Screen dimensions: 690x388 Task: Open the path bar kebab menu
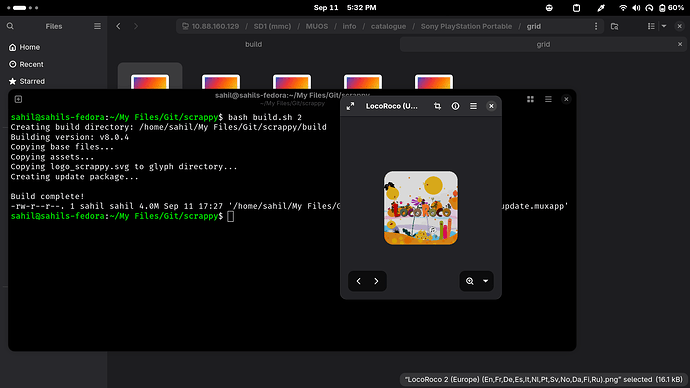pos(596,26)
